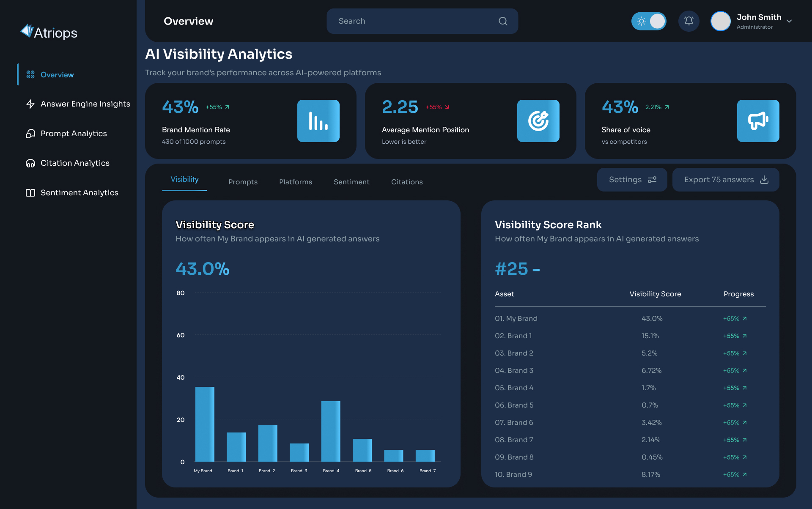Open Sentiment Analytics from sidebar

[x=79, y=193]
